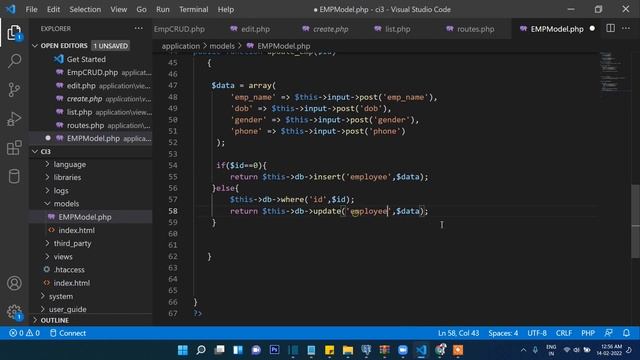Change language mode via PHP status item
Screen dimensions: 640x360
(x=588, y=333)
